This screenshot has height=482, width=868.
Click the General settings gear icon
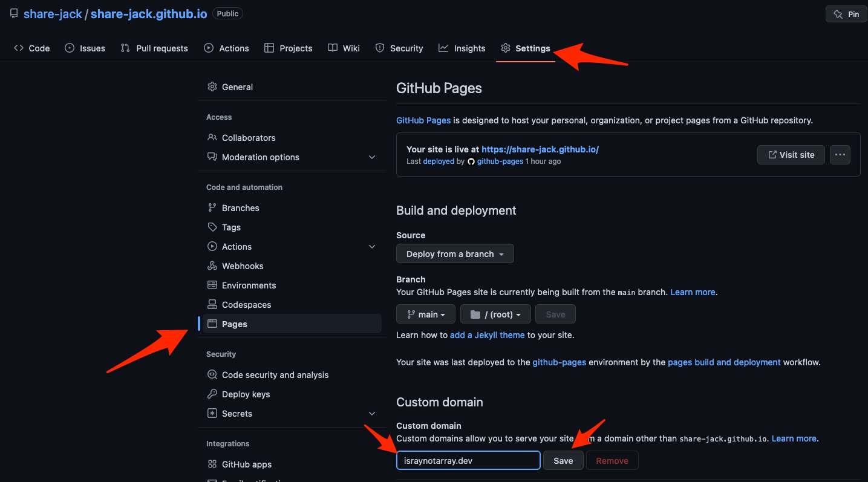pos(212,87)
